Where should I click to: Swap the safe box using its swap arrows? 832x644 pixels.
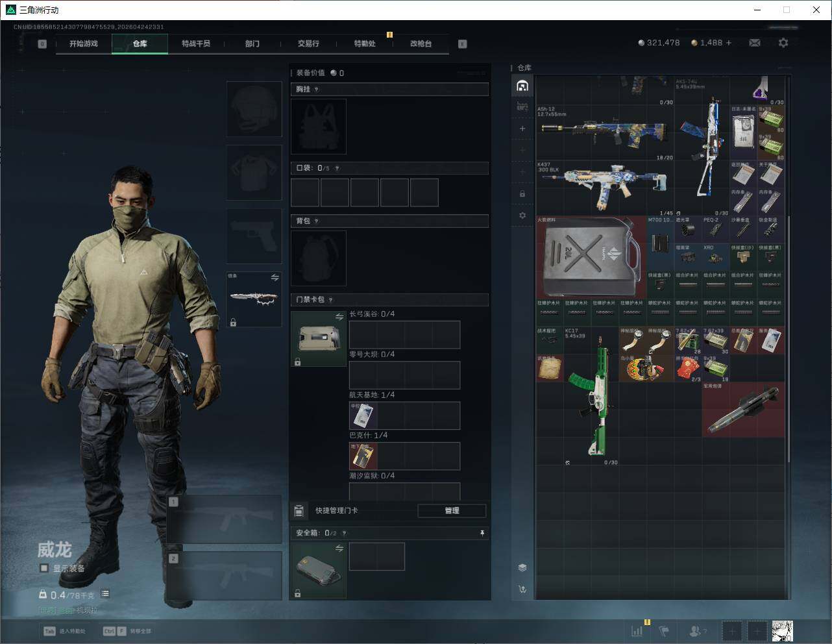click(x=339, y=549)
